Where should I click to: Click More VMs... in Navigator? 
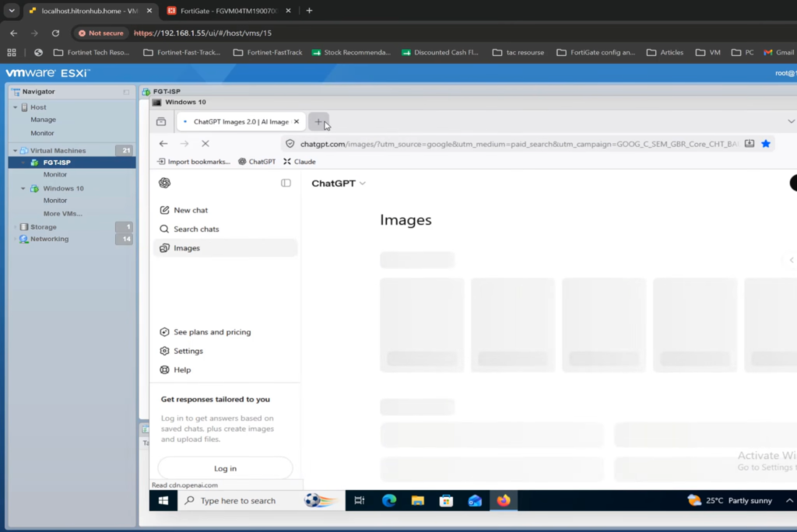pyautogui.click(x=62, y=214)
